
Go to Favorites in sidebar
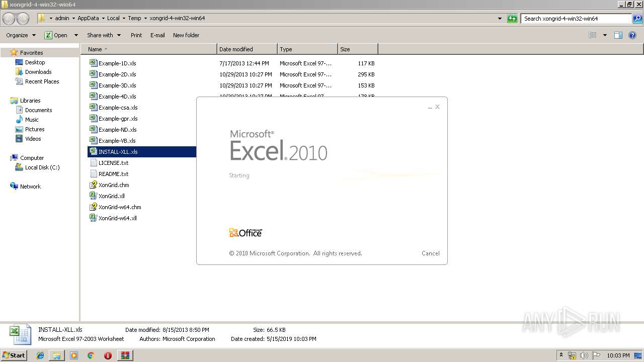click(31, 53)
